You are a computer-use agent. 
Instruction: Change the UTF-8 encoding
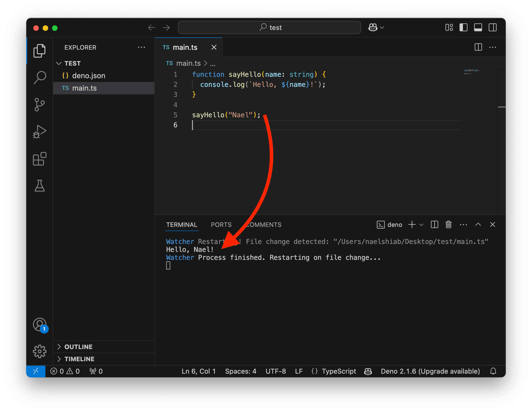pos(276,371)
